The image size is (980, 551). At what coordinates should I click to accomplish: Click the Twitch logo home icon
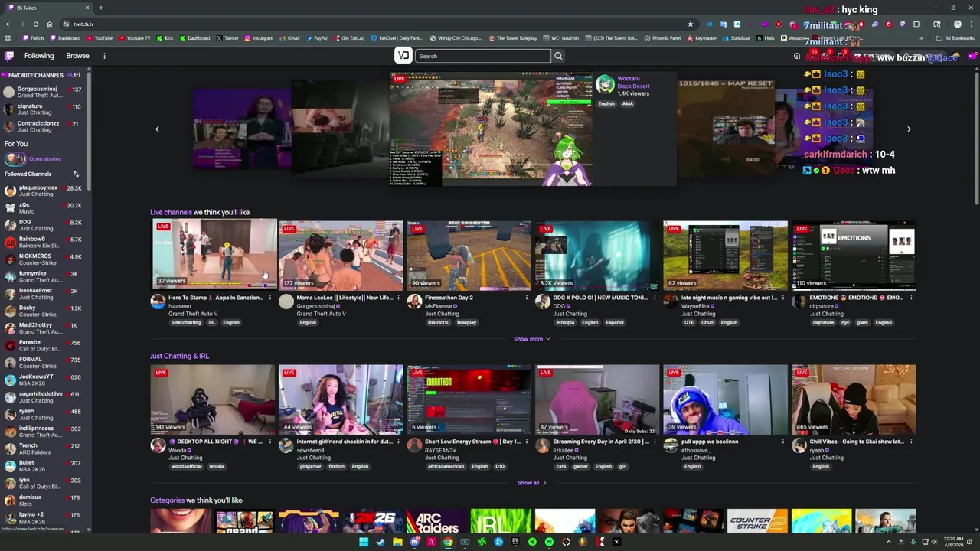point(9,56)
